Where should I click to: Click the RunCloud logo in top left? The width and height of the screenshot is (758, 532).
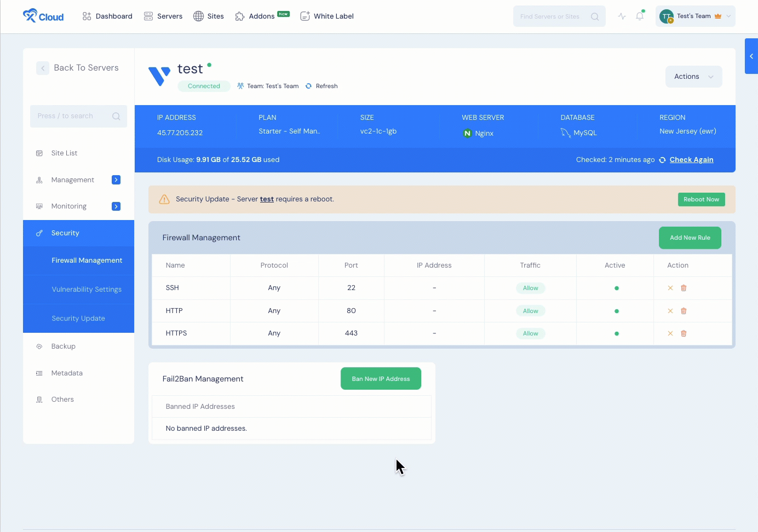tap(42, 16)
